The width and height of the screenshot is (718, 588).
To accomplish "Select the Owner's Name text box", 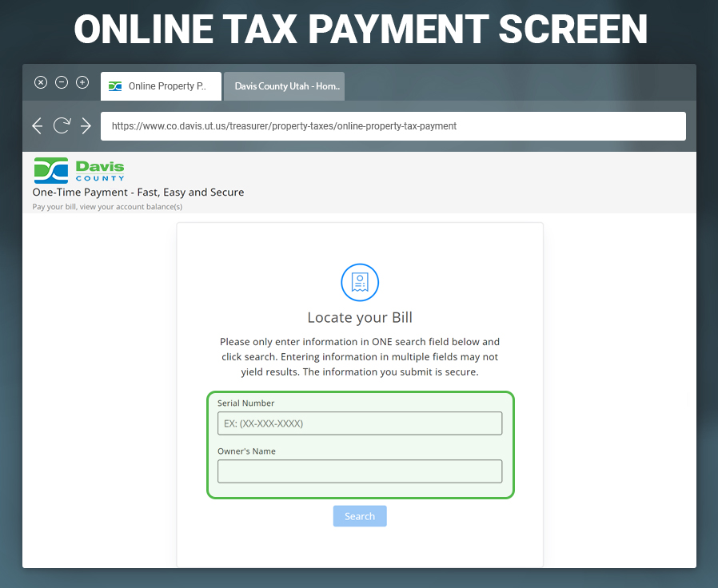I will 360,471.
